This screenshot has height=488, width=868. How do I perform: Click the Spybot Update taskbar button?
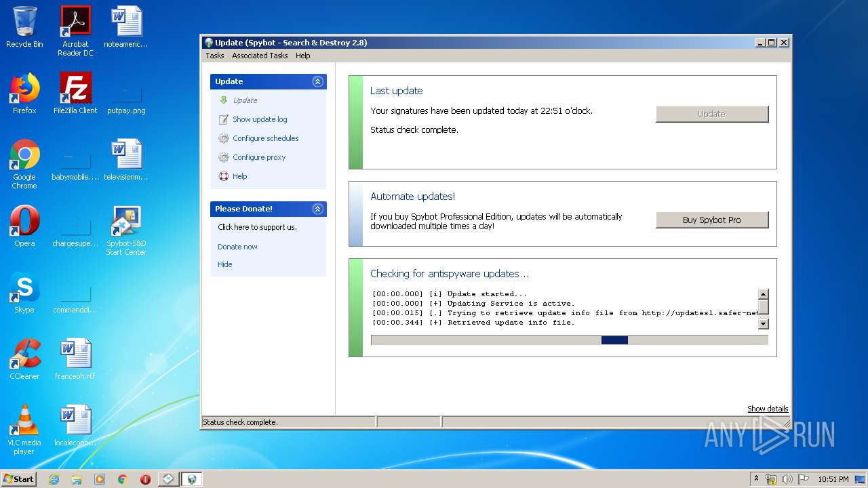click(192, 479)
